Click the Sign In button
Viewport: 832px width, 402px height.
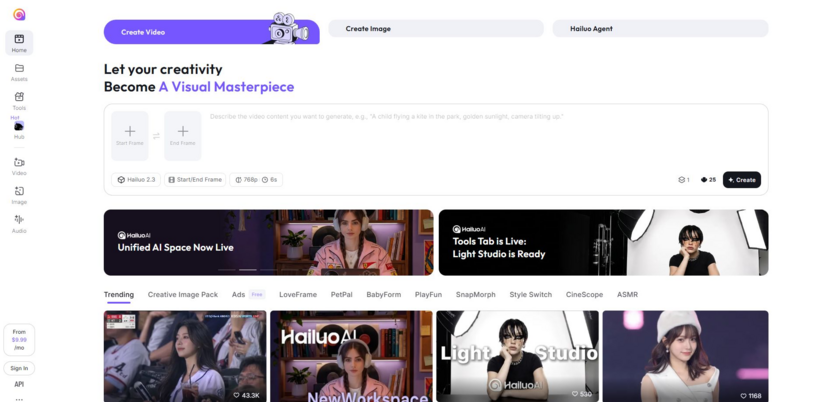coord(19,368)
